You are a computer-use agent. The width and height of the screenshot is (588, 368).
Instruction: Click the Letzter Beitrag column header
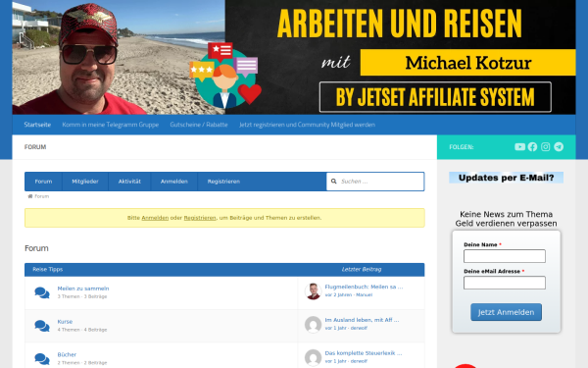(362, 269)
